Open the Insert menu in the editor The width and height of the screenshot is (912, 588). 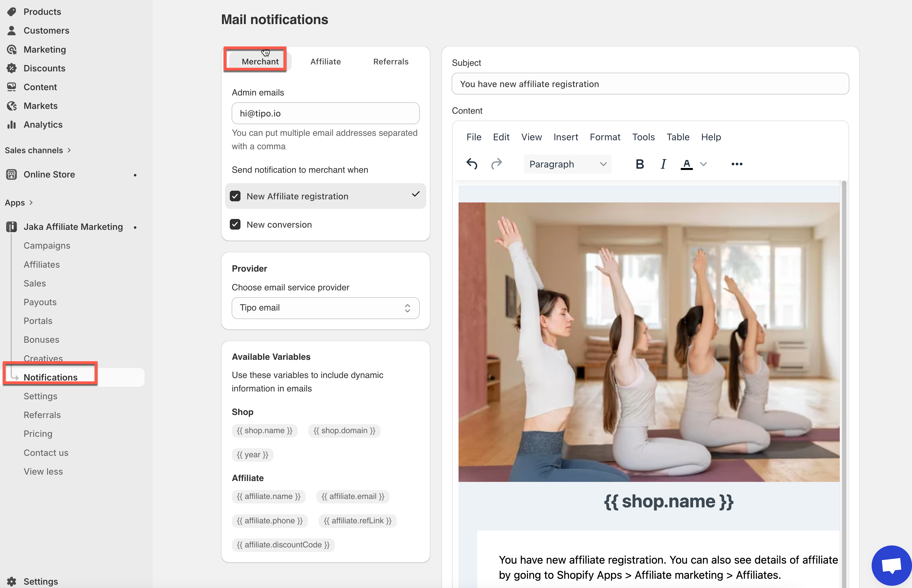click(x=565, y=137)
